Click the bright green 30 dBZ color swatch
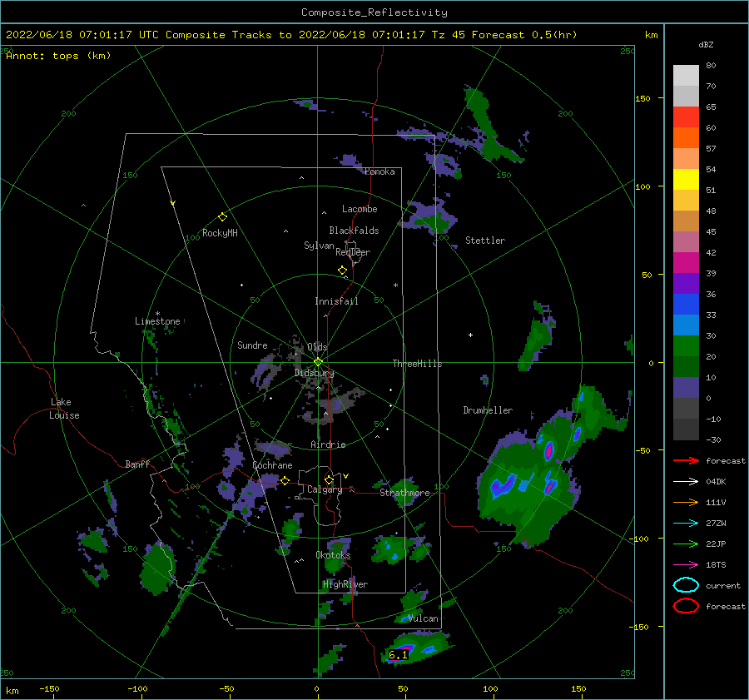This screenshot has width=749, height=700. 686,345
